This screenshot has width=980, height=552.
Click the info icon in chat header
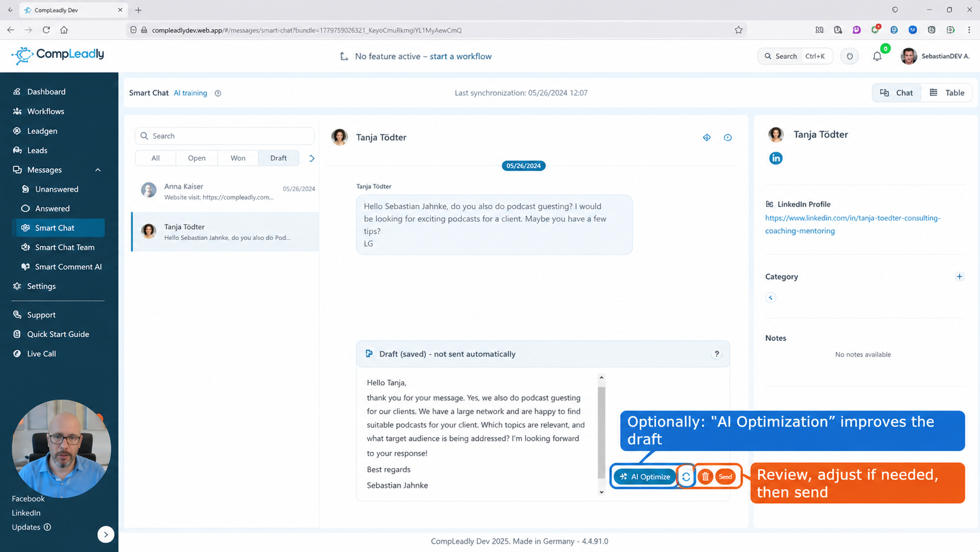coord(728,137)
